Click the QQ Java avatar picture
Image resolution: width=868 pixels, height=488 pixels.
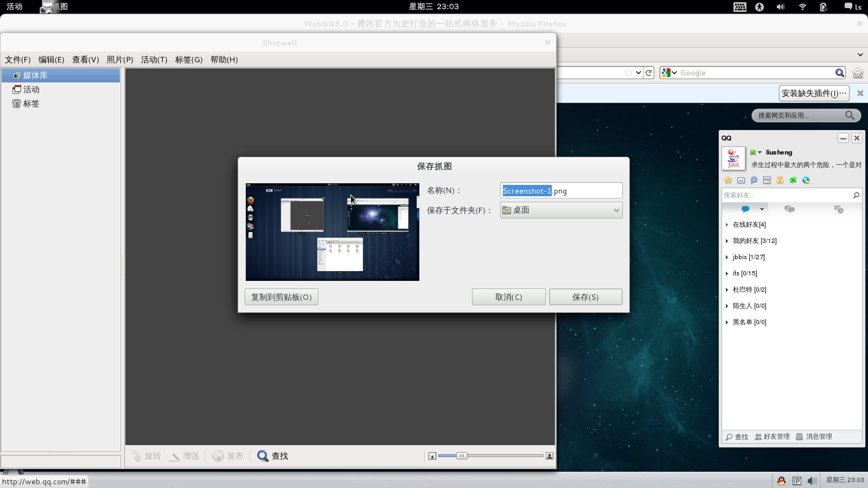pyautogui.click(x=733, y=159)
